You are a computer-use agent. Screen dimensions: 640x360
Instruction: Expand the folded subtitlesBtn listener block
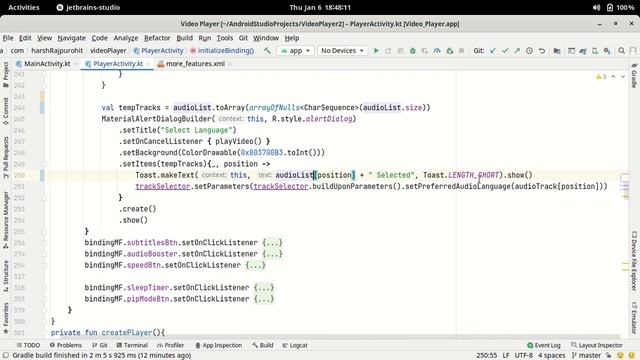tap(272, 242)
